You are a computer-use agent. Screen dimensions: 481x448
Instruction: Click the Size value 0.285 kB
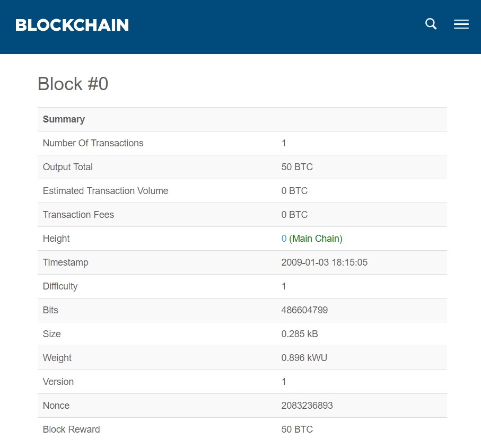pyautogui.click(x=300, y=334)
